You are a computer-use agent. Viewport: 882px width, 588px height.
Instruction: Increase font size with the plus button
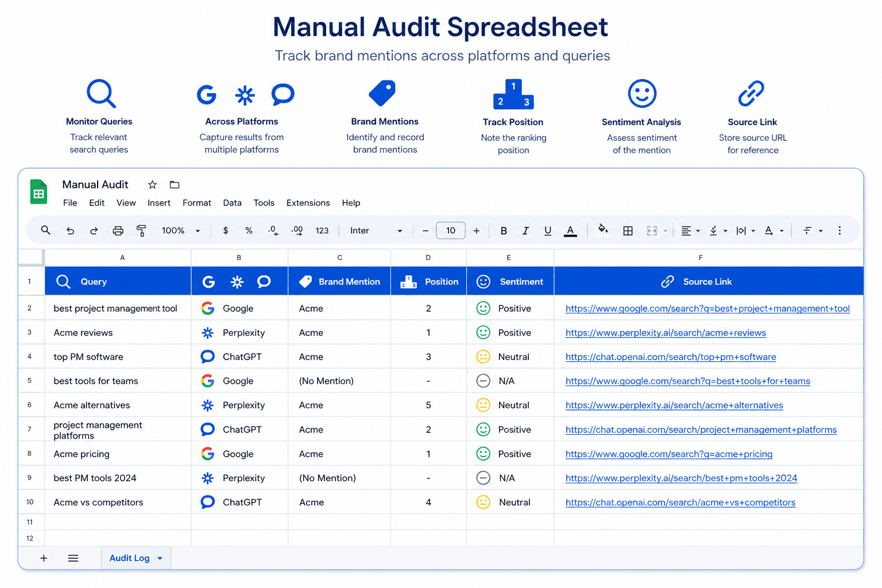tap(476, 231)
